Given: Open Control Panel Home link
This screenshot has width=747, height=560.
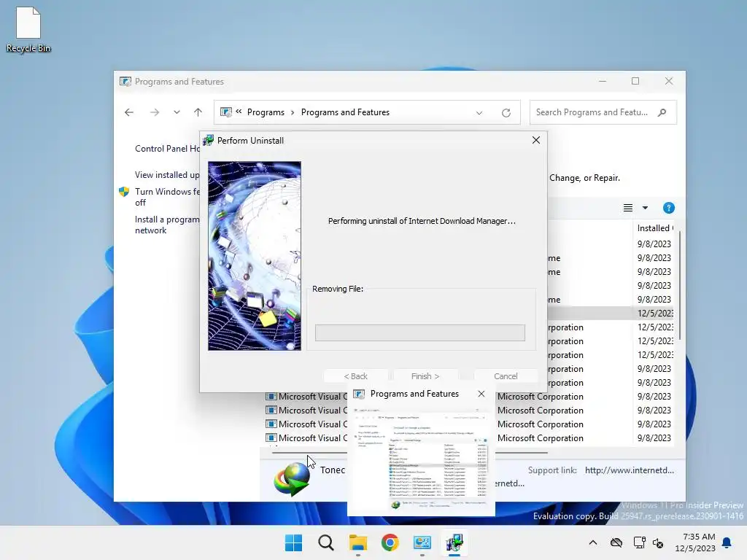Looking at the screenshot, I should [167, 149].
